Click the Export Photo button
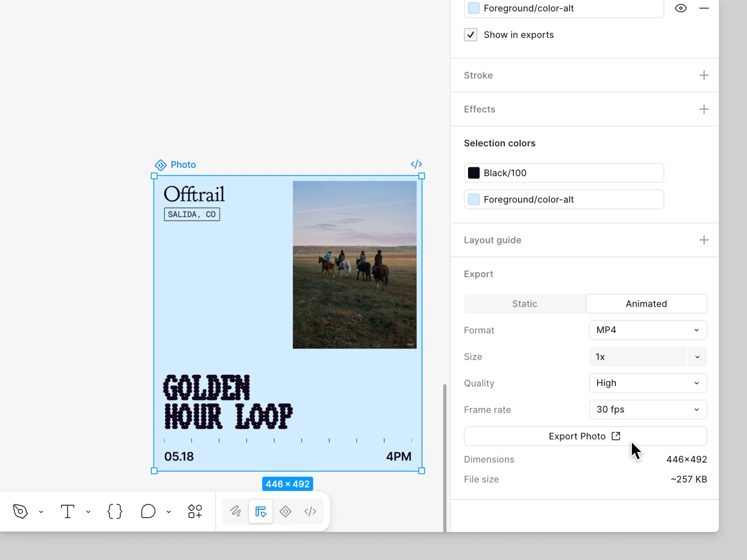 point(585,436)
